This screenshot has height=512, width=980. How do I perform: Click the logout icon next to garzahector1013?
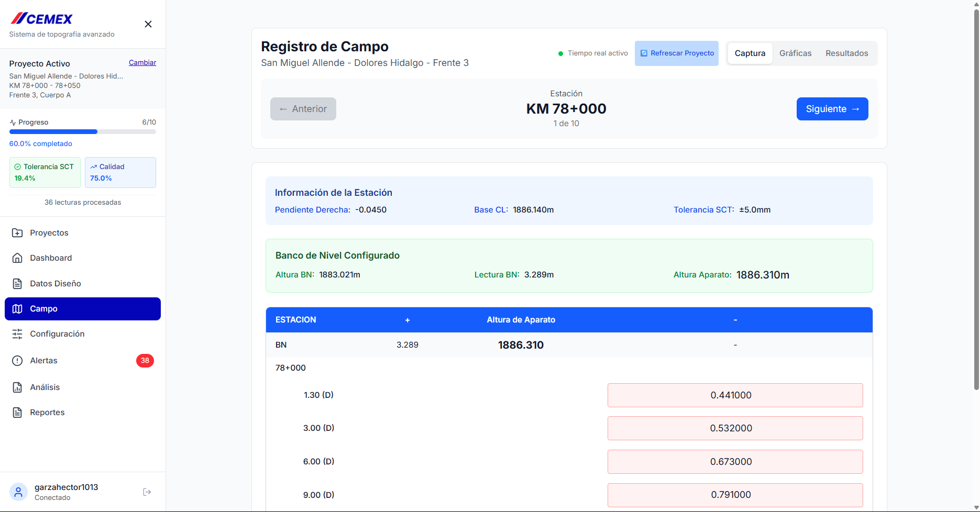point(147,492)
